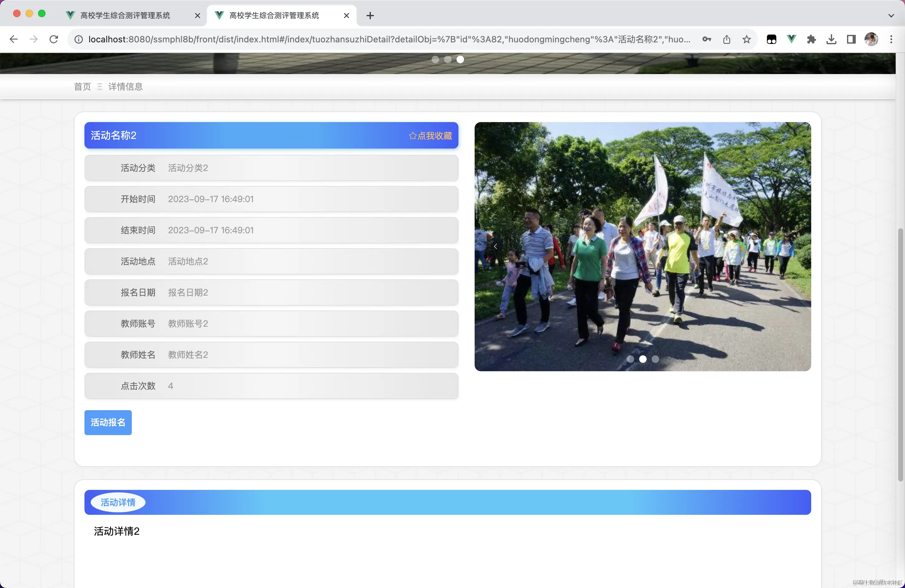This screenshot has width=905, height=588.
Task: Reload the current page
Action: pos(54,39)
